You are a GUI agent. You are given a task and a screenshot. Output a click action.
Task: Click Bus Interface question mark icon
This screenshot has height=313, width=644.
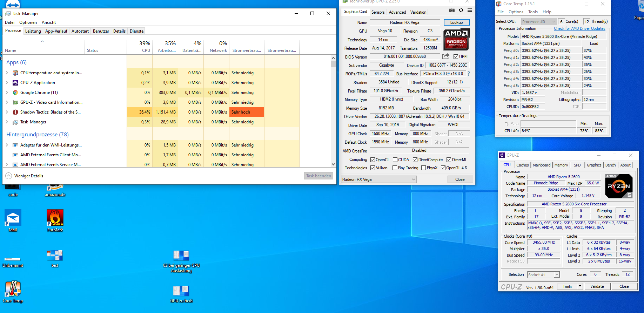click(468, 74)
